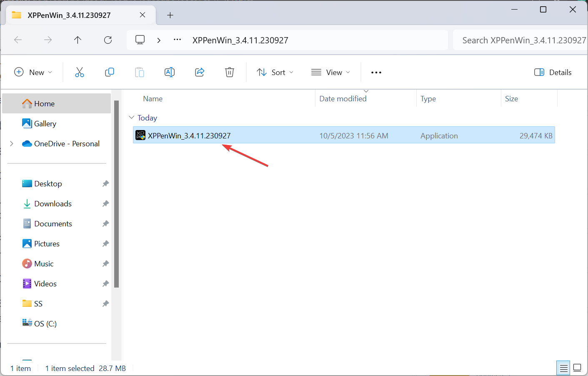Unpin Downloads using its pin icon
Image resolution: width=588 pixels, height=376 pixels.
(105, 203)
